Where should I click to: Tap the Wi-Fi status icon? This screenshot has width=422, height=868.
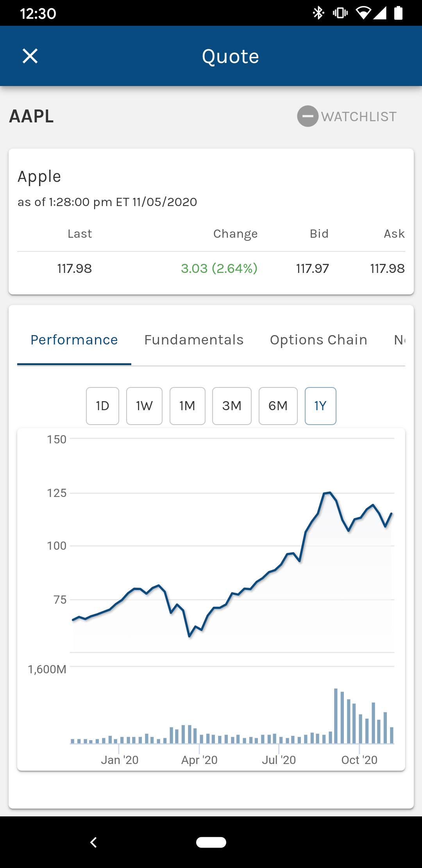tap(363, 13)
